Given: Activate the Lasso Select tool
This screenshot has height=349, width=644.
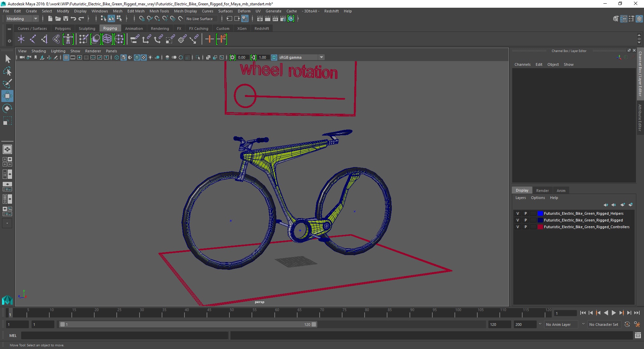Looking at the screenshot, I should pos(7,71).
